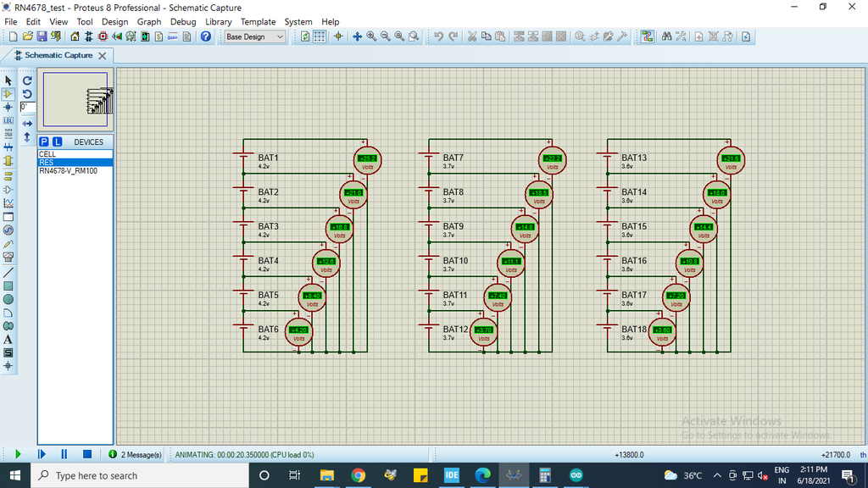Select the Terminals Mode tool
This screenshot has width=868, height=488.
8,175
